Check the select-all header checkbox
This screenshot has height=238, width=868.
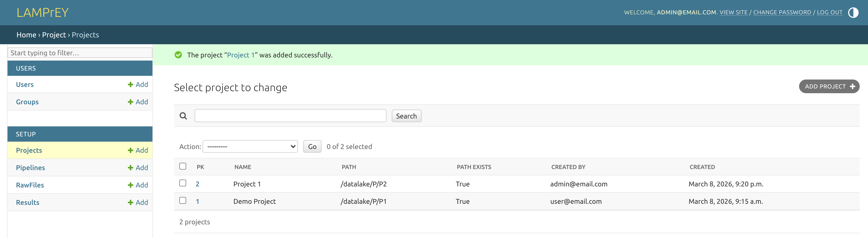click(x=183, y=166)
